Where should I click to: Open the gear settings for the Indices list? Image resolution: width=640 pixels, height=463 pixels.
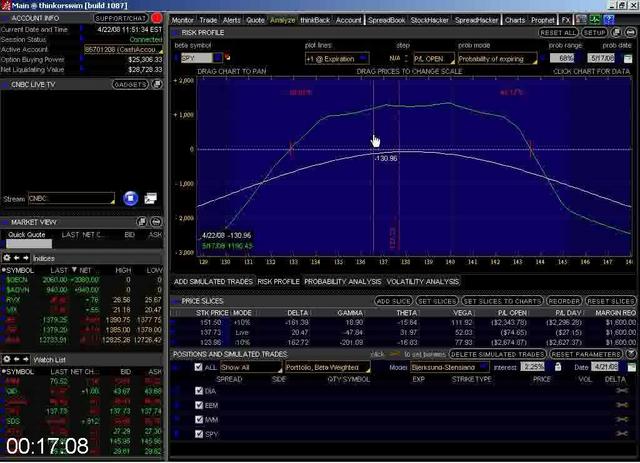click(x=7, y=258)
